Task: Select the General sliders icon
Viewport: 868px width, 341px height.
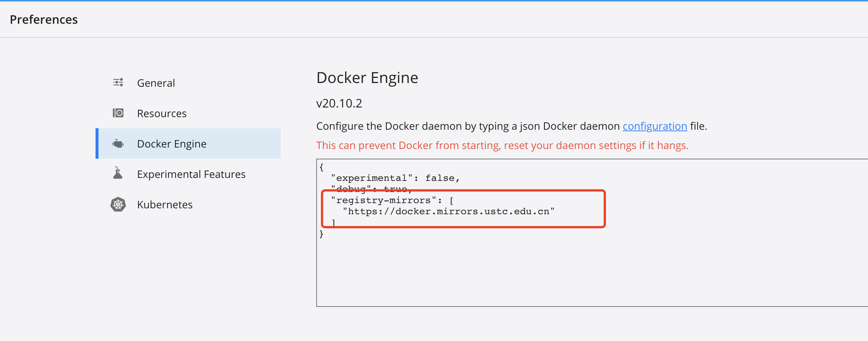Action: tap(118, 82)
